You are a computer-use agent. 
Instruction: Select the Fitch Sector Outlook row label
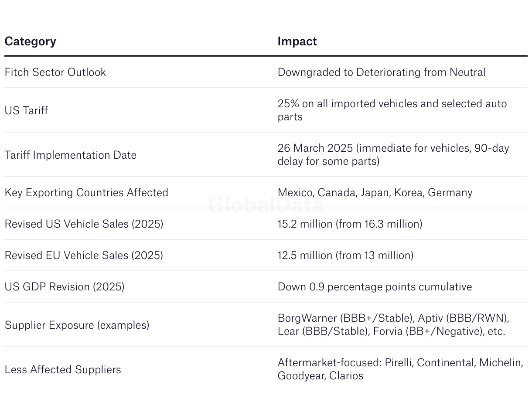coord(55,72)
